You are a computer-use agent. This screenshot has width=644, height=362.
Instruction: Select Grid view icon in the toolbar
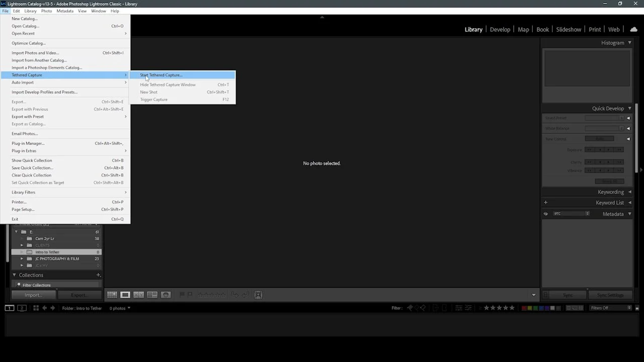[112, 295]
